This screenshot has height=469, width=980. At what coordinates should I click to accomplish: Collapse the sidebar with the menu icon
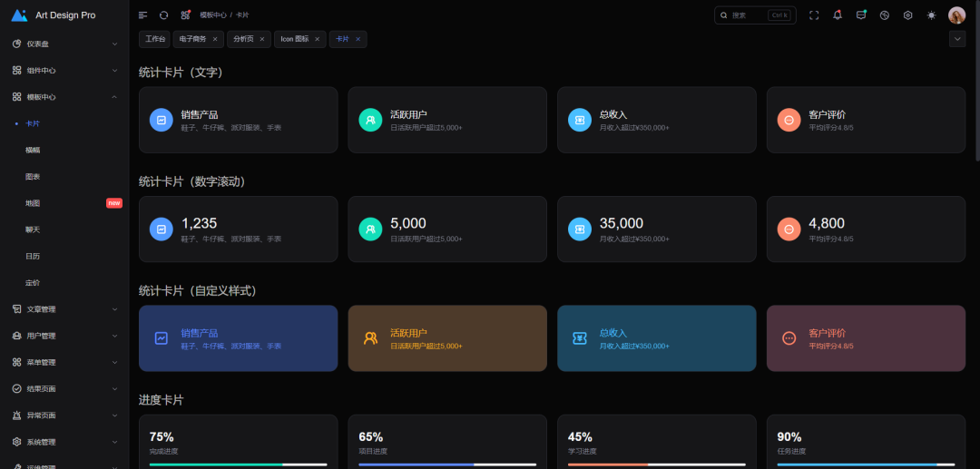coord(142,15)
